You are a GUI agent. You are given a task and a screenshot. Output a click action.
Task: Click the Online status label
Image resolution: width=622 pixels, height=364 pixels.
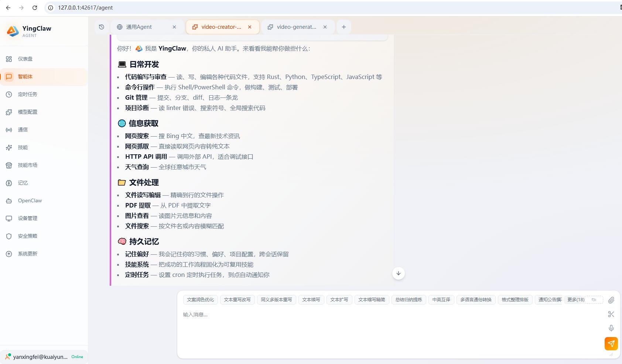click(x=77, y=357)
